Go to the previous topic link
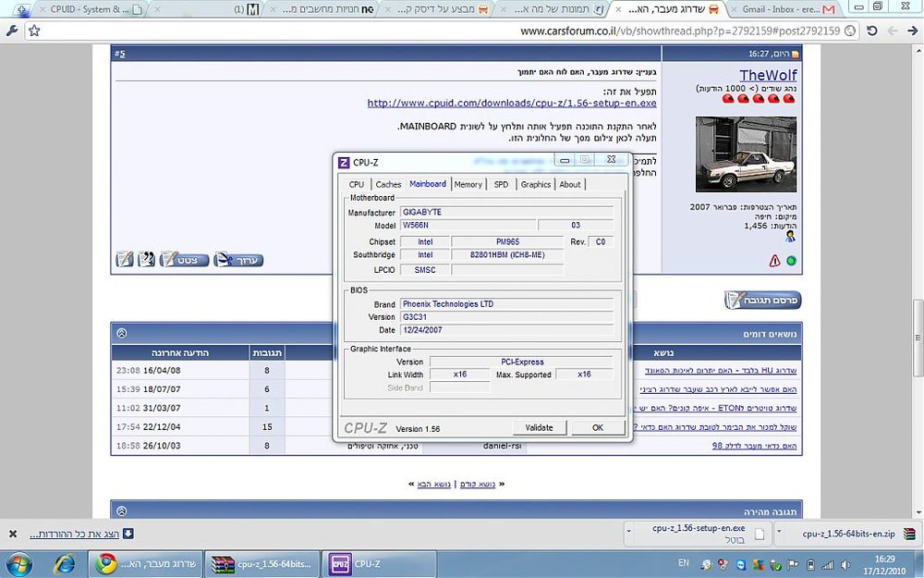 [478, 484]
